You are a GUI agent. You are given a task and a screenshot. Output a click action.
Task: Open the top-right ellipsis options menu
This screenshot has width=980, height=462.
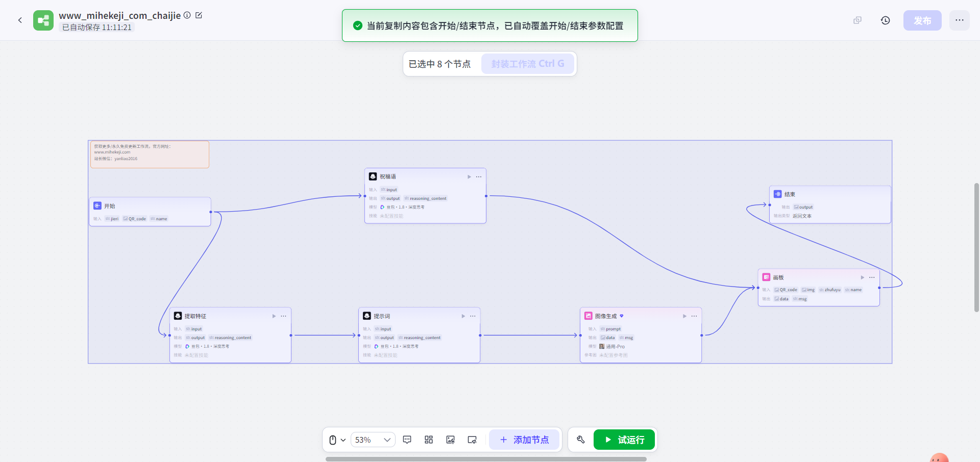point(960,20)
